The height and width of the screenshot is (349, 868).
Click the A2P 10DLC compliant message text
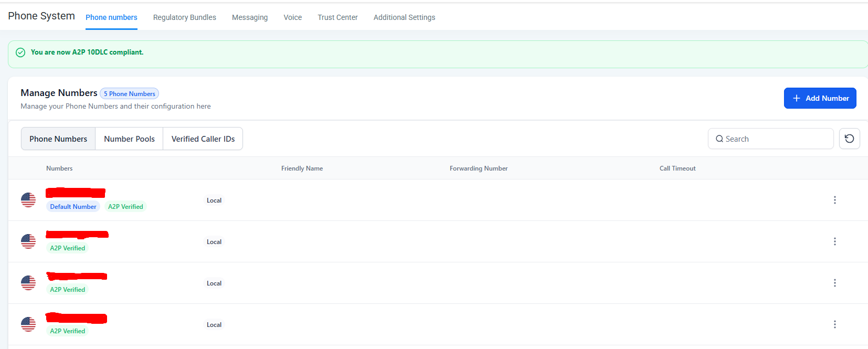tap(87, 52)
